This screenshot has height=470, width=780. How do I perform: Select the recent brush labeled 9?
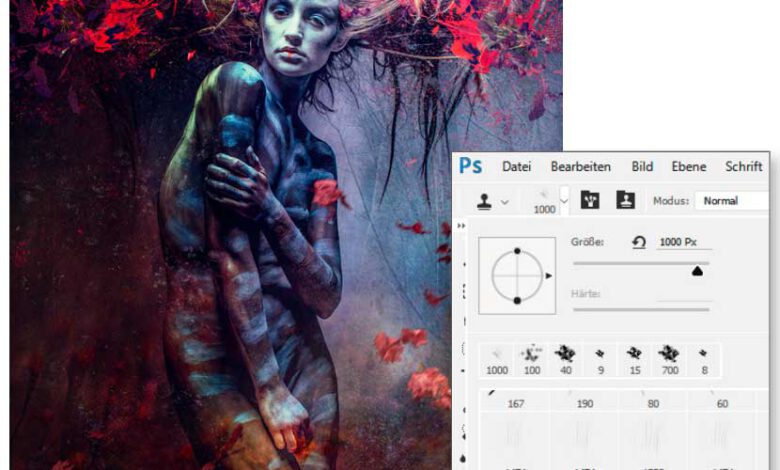[600, 361]
